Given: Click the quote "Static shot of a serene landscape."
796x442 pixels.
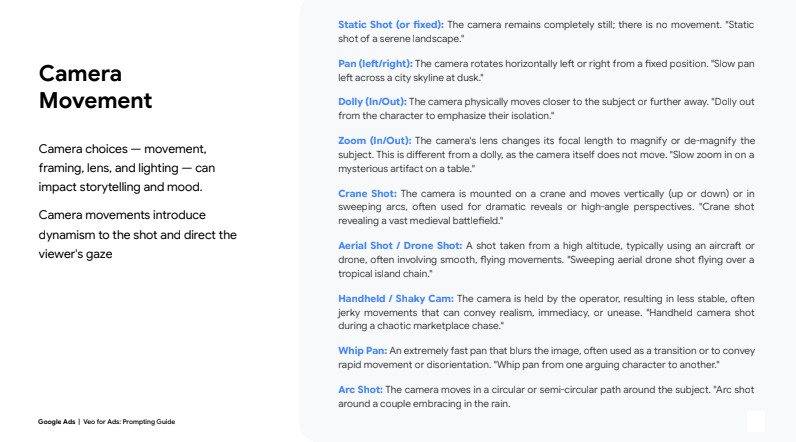Looking at the screenshot, I should pos(400,38).
